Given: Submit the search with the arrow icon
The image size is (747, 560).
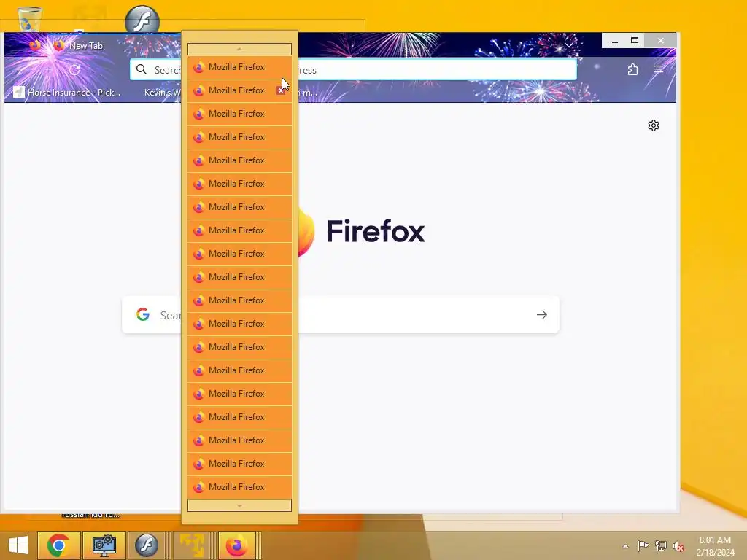Looking at the screenshot, I should click(542, 315).
